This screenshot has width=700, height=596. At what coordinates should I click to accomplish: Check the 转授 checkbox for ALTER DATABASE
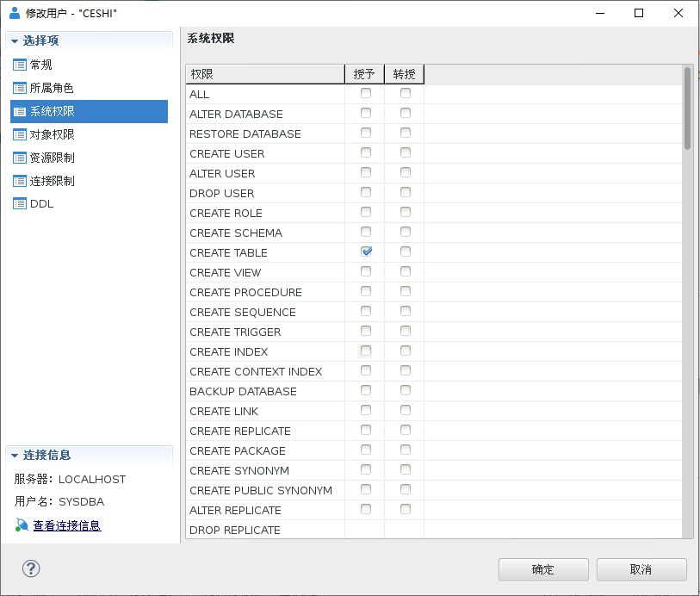pos(406,113)
